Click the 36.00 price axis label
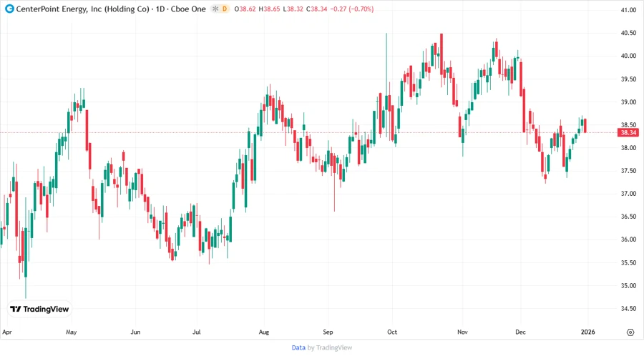The width and height of the screenshot is (644, 356). [x=628, y=240]
